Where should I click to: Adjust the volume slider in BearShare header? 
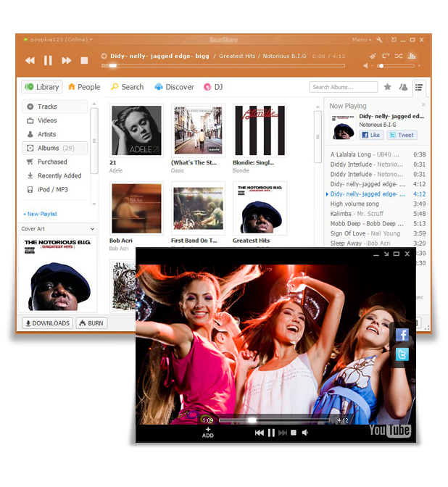click(x=396, y=66)
